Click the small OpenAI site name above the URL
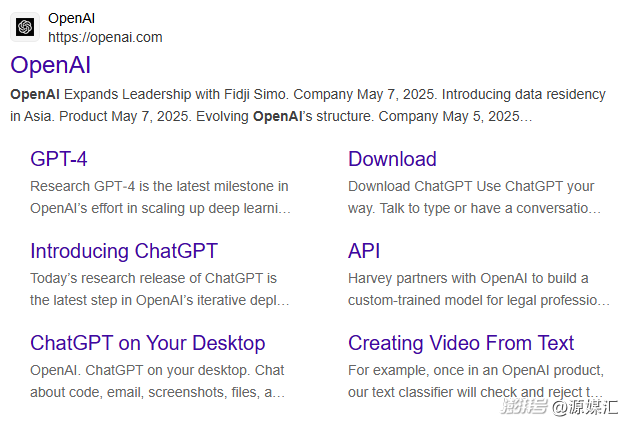 (x=72, y=18)
